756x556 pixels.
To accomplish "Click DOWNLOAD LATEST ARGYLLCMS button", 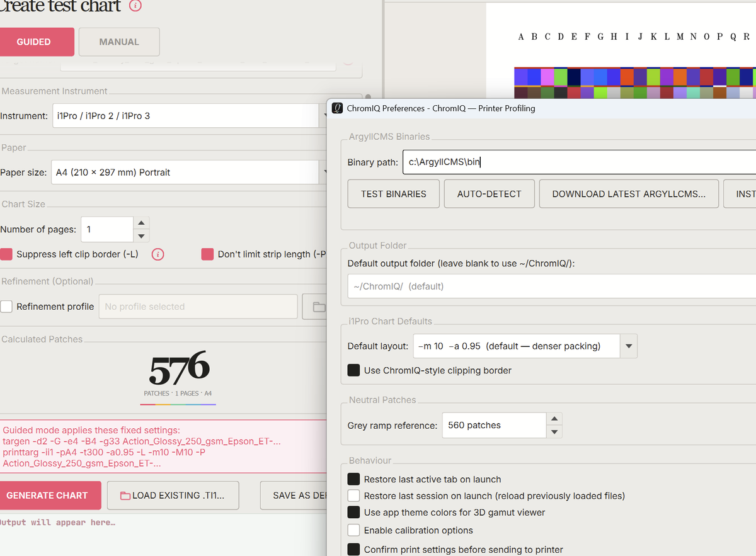I will tap(629, 194).
